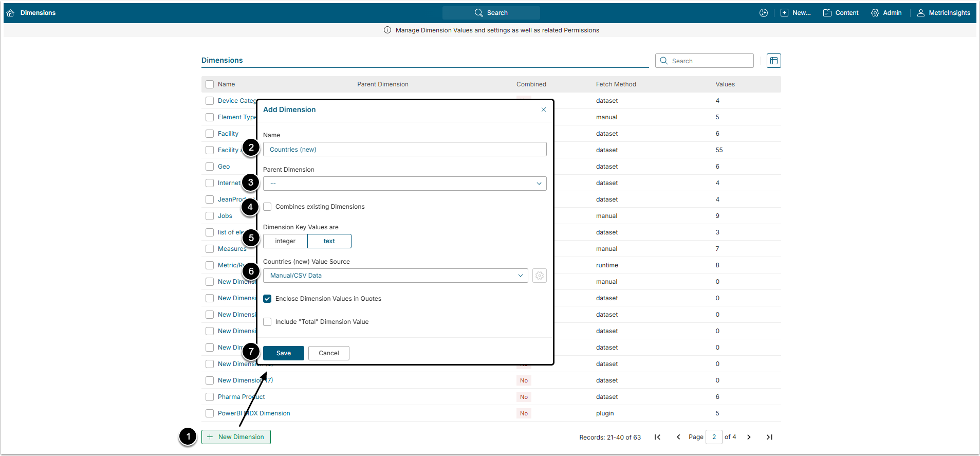Viewport: 980px width, 456px height.
Task: Check Include "Total" Dimension Value
Action: 267,322
